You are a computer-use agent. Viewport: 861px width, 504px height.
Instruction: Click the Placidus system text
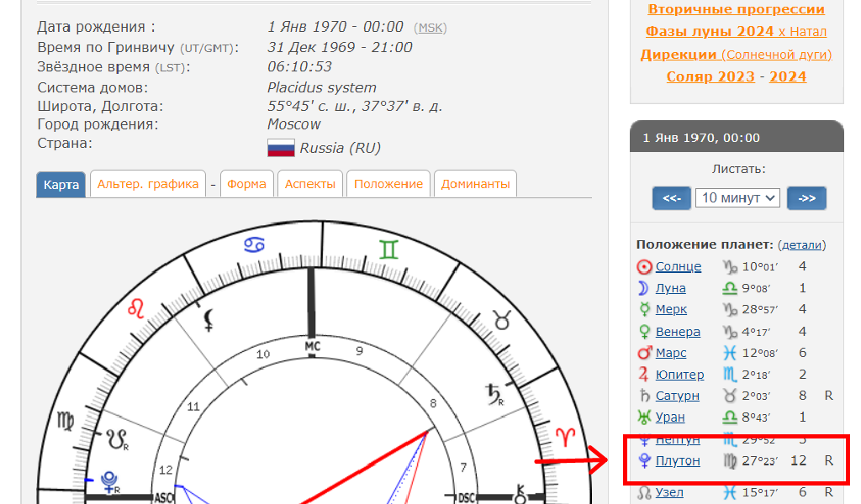[322, 87]
